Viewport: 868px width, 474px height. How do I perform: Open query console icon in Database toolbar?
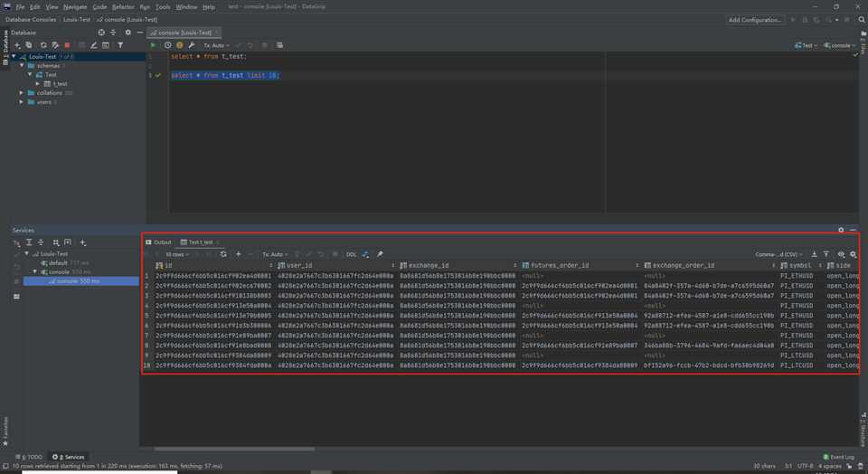(x=105, y=45)
